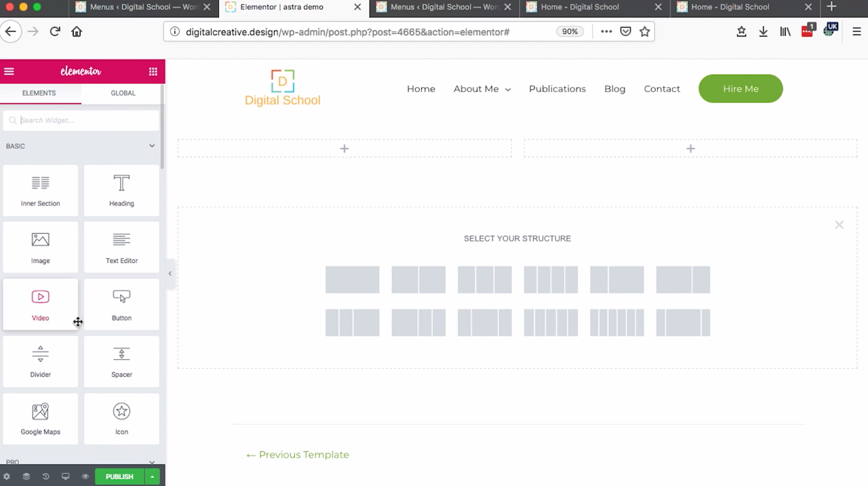The height and width of the screenshot is (486, 868).
Task: Open the browser downloads arrow
Action: point(763,31)
